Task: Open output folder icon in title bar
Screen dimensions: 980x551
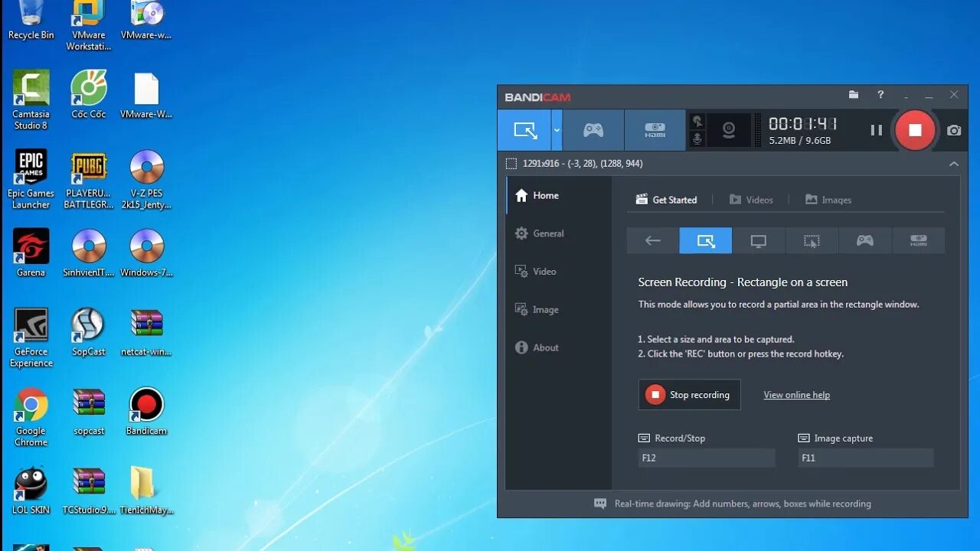Action: point(854,95)
